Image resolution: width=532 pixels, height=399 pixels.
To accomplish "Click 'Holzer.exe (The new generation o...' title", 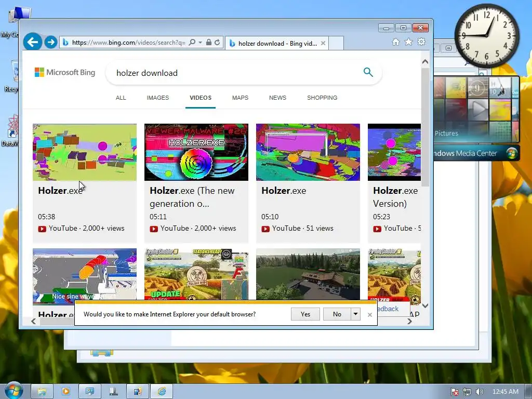I will (192, 197).
